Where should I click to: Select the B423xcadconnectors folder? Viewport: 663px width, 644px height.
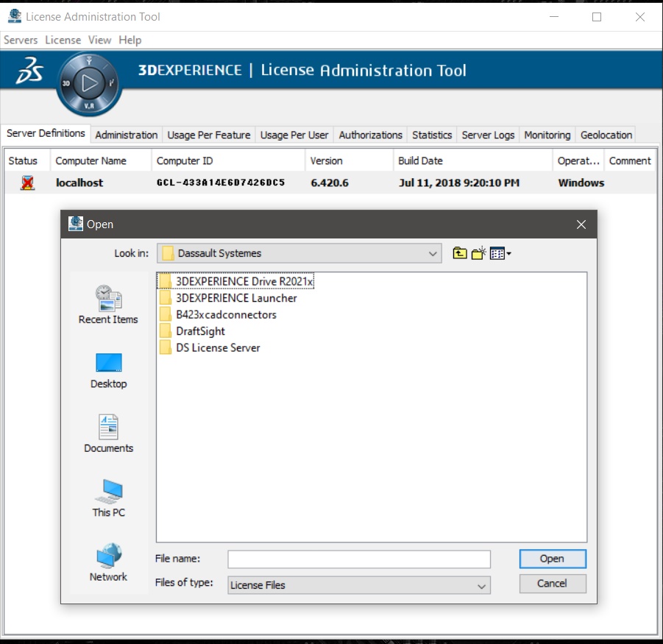point(219,314)
